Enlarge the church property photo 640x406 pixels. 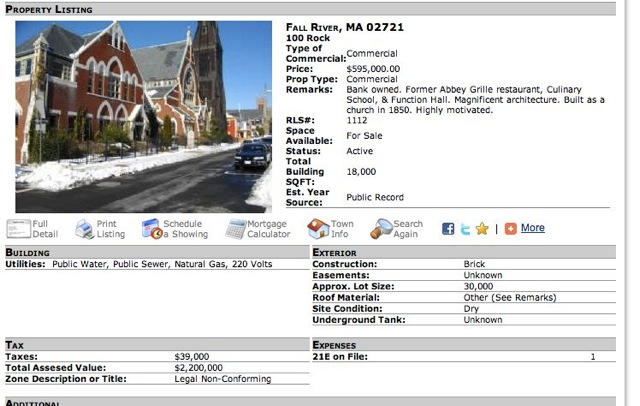(143, 116)
